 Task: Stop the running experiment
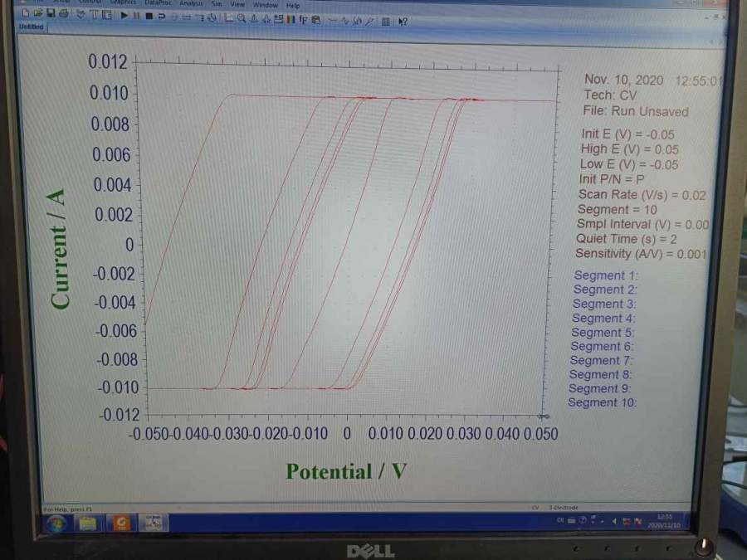149,16
